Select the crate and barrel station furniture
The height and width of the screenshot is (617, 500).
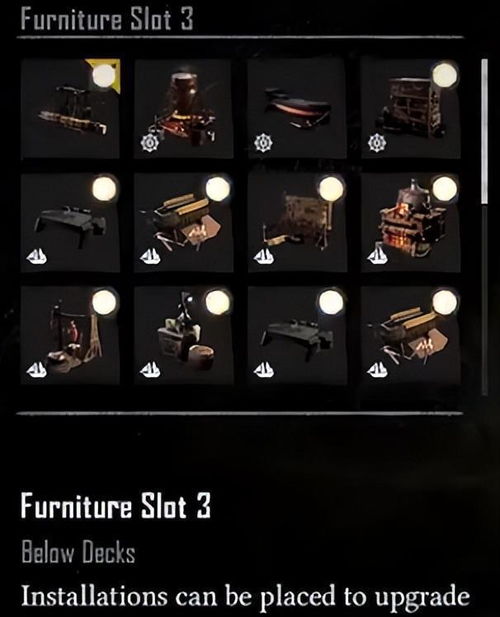click(x=184, y=335)
